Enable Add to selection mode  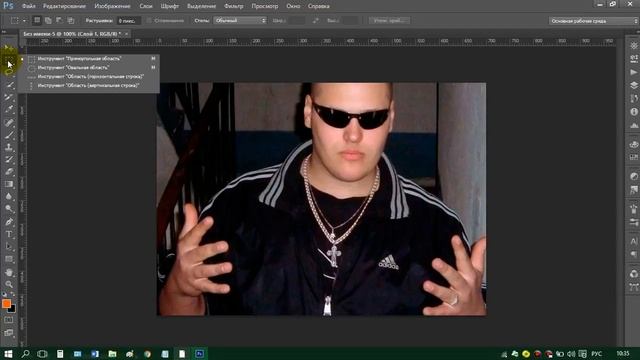(x=48, y=20)
